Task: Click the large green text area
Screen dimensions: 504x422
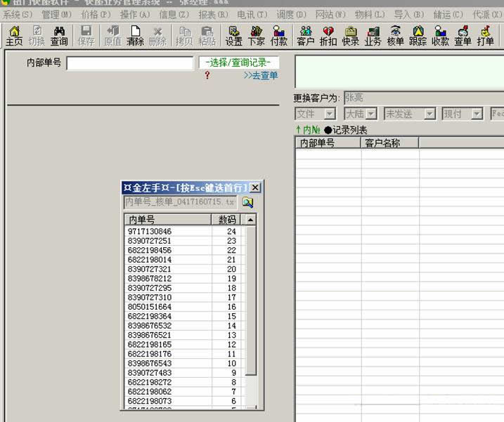Action: point(399,72)
